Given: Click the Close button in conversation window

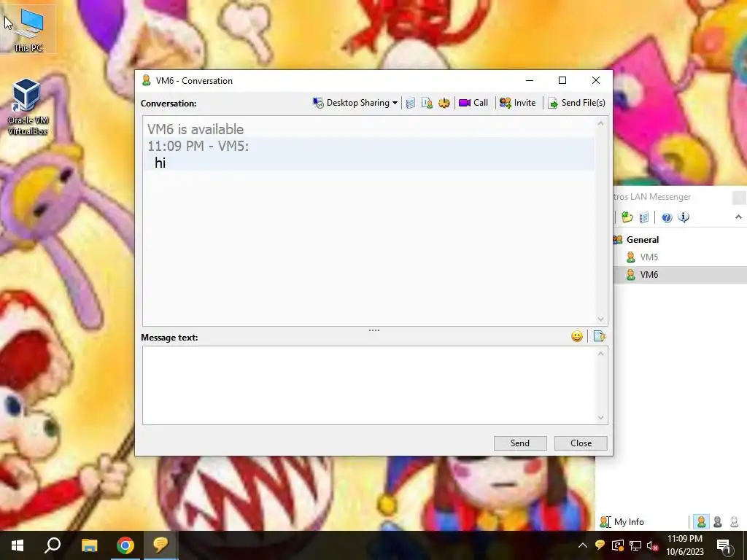Looking at the screenshot, I should tap(581, 443).
